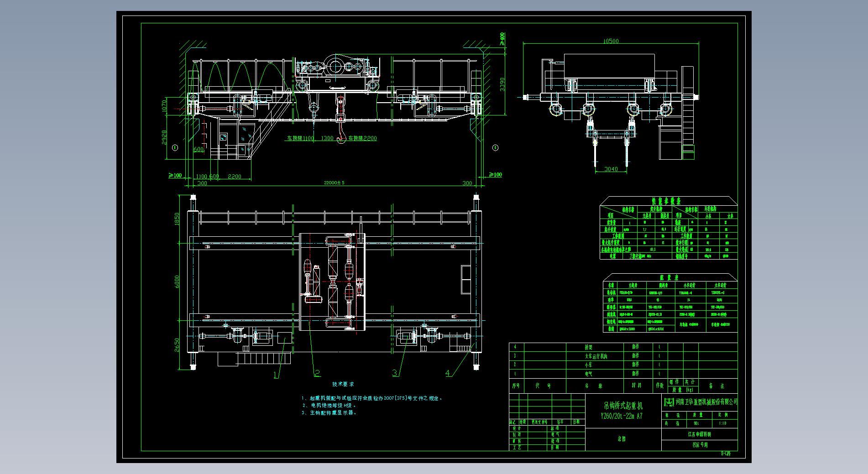
Task: Select the 大车运行机构 row in the parts list
Action: click(x=596, y=356)
